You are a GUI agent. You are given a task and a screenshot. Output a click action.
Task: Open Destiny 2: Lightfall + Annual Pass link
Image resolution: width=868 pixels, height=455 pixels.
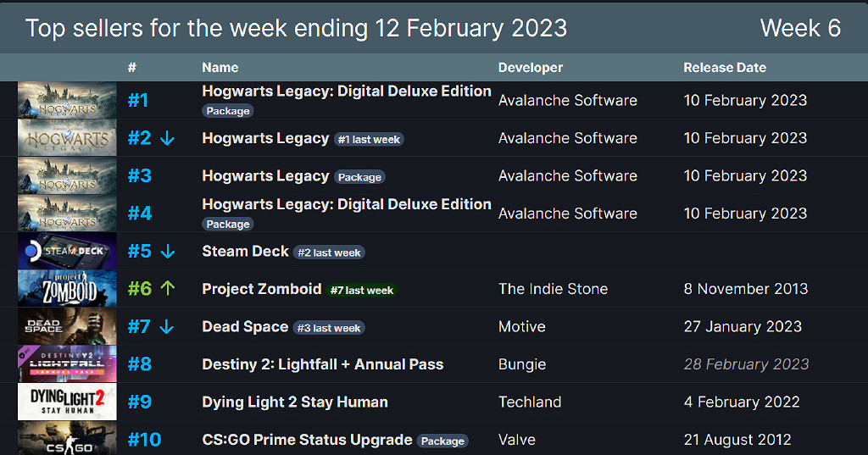[x=322, y=364]
